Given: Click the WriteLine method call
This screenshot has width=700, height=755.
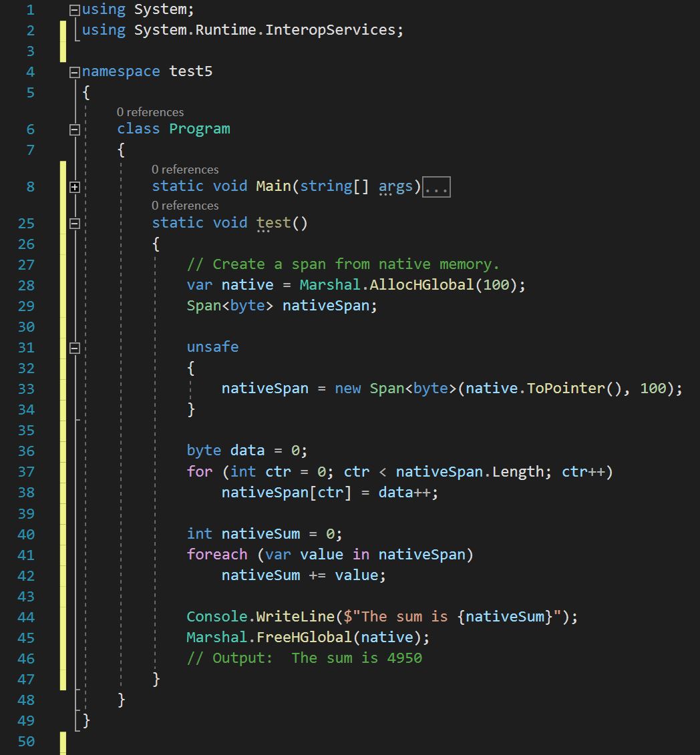Looking at the screenshot, I should click(296, 617).
